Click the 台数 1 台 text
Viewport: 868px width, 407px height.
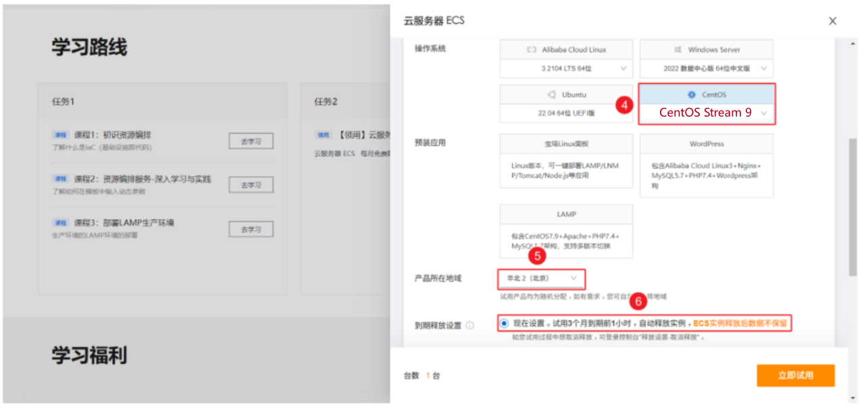(422, 376)
